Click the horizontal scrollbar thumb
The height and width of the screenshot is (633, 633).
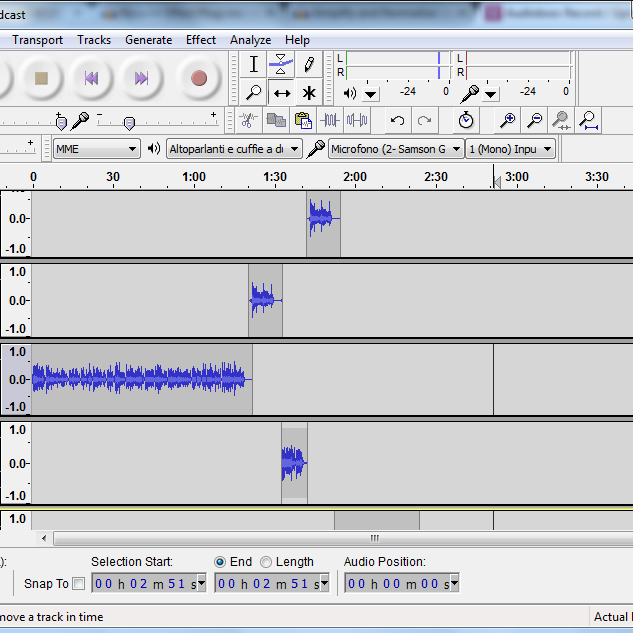374,538
